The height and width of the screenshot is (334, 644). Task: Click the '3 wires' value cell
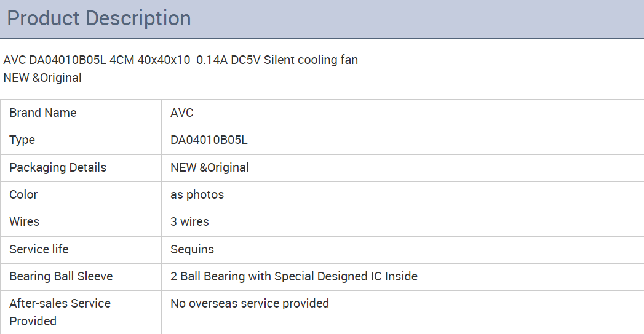[x=402, y=222]
